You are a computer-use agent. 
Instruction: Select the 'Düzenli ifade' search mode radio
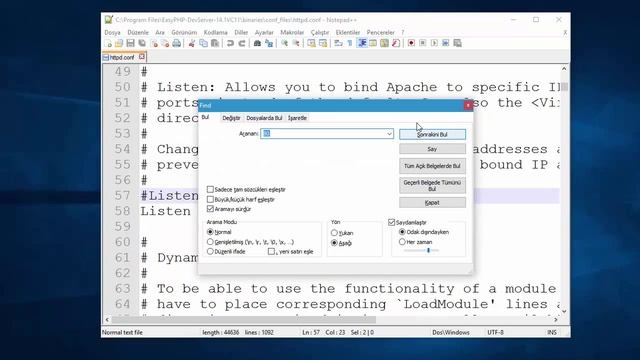click(210, 251)
